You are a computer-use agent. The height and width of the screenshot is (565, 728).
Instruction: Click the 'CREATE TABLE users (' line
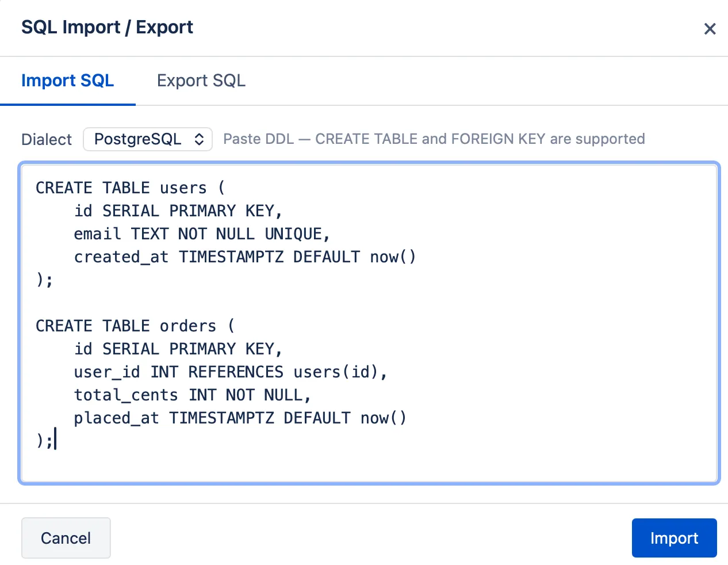(x=131, y=188)
